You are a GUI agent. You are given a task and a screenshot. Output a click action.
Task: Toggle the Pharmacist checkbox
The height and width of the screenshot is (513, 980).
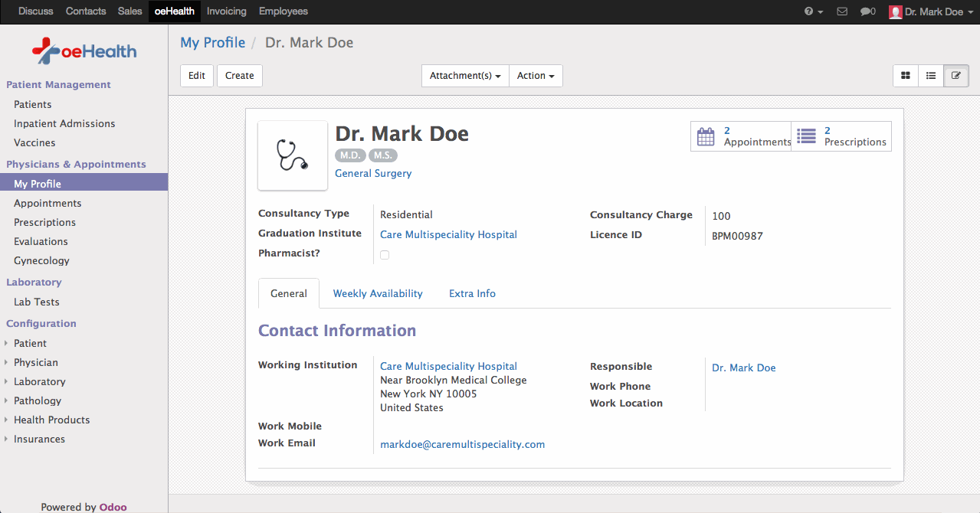point(385,255)
